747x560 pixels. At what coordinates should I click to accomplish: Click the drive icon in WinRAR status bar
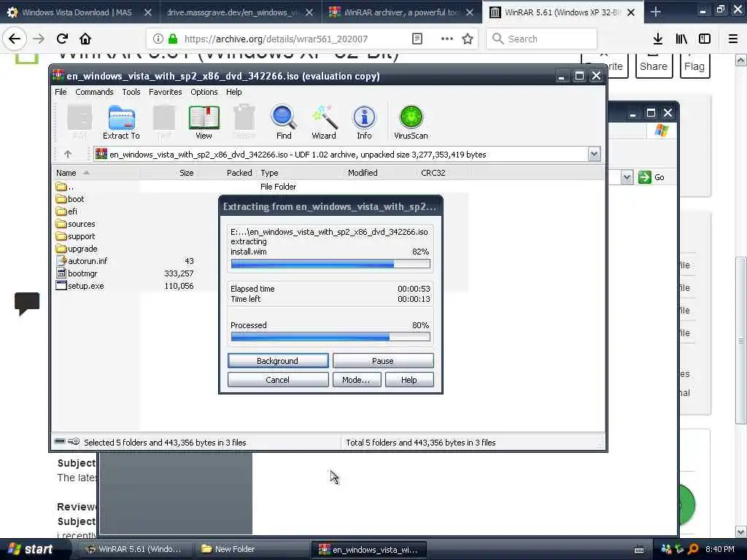coord(60,441)
